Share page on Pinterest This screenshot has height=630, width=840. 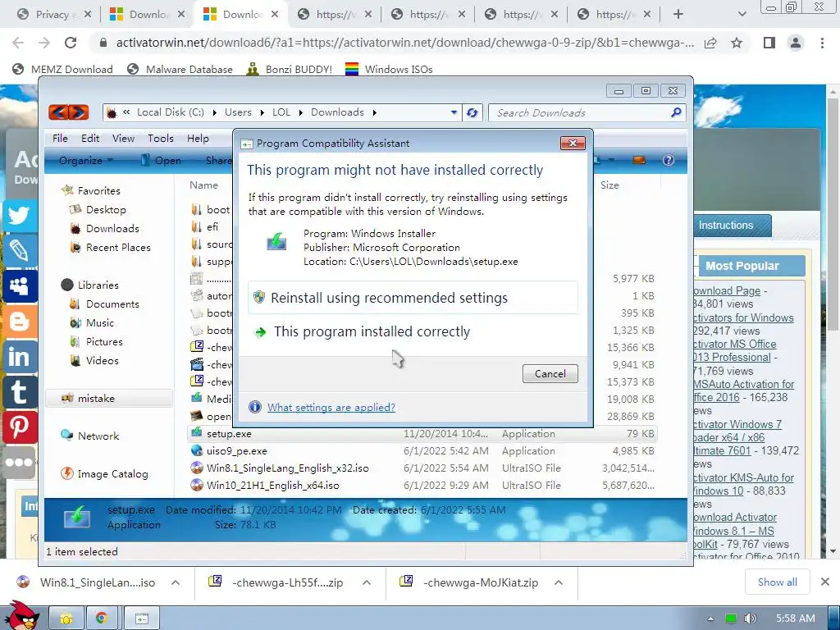pos(20,427)
